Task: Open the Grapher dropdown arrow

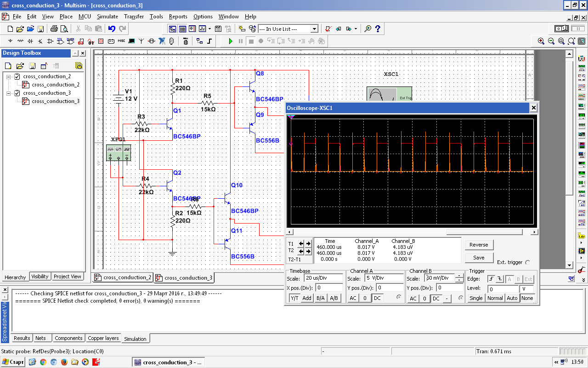Action: point(209,29)
